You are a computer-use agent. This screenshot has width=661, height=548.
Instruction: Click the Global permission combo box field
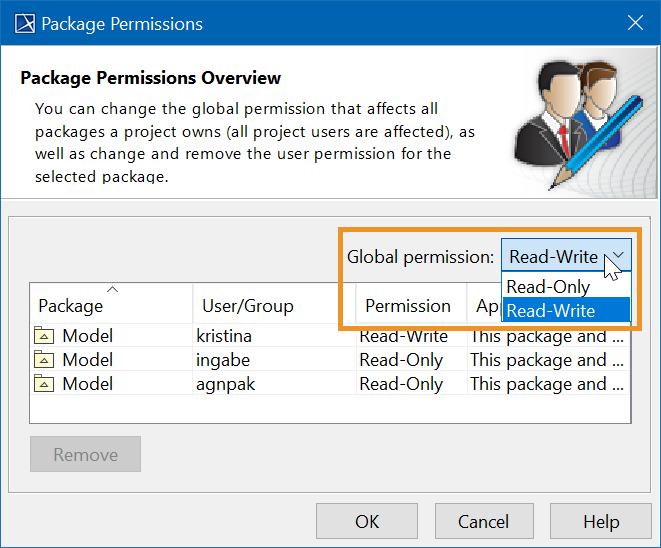click(553, 256)
